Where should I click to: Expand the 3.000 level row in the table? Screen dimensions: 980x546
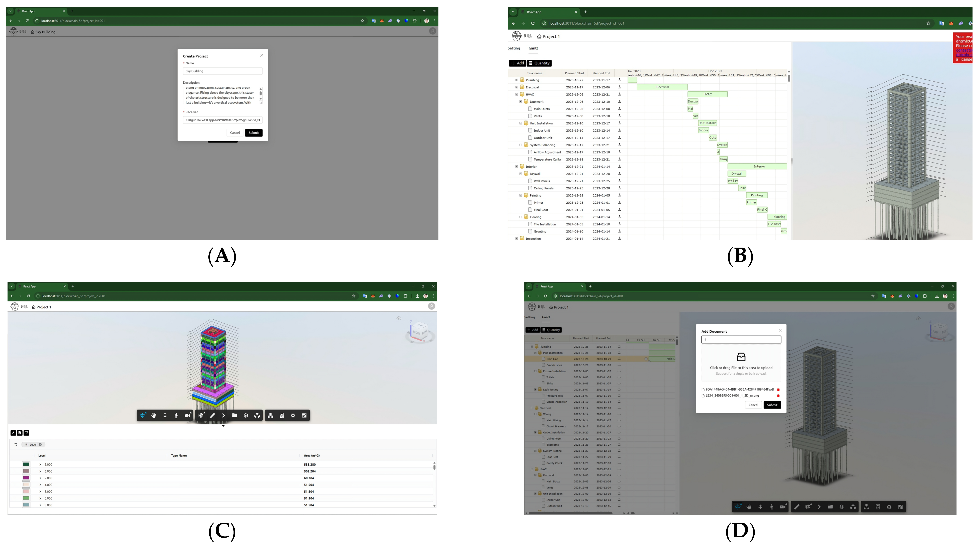(40, 465)
